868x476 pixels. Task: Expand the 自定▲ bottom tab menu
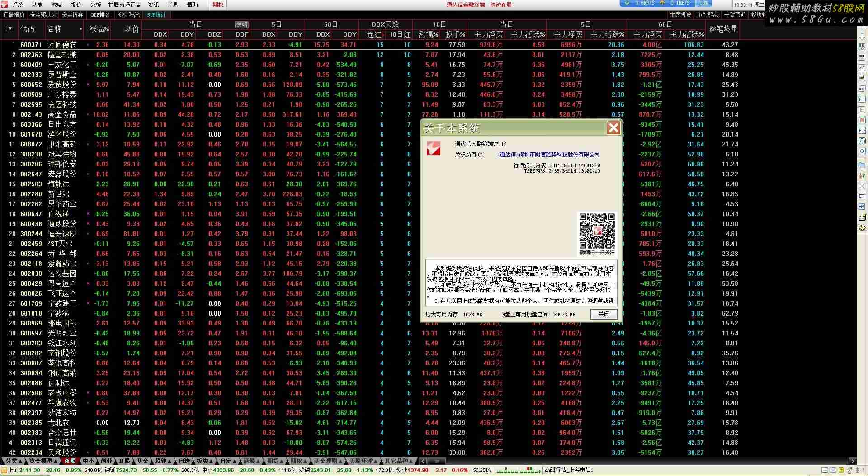228,461
